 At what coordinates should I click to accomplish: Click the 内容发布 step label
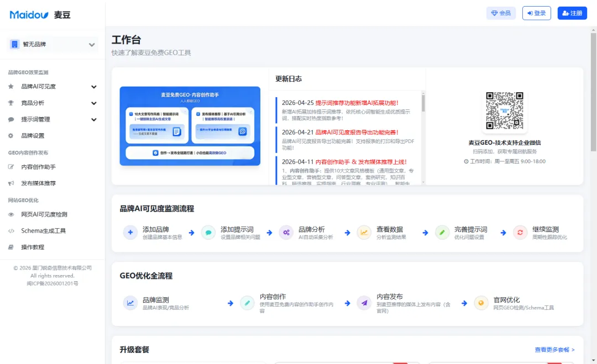click(390, 297)
